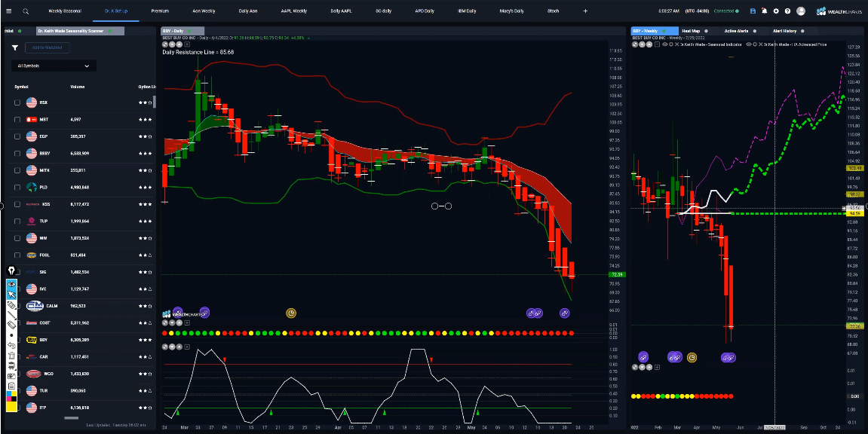Open the help question mark icon

pyautogui.click(x=788, y=11)
